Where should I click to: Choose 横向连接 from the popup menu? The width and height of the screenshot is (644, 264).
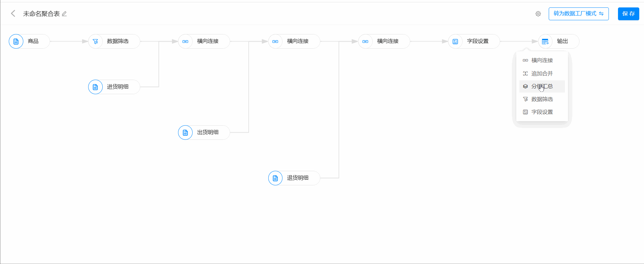pyautogui.click(x=542, y=60)
